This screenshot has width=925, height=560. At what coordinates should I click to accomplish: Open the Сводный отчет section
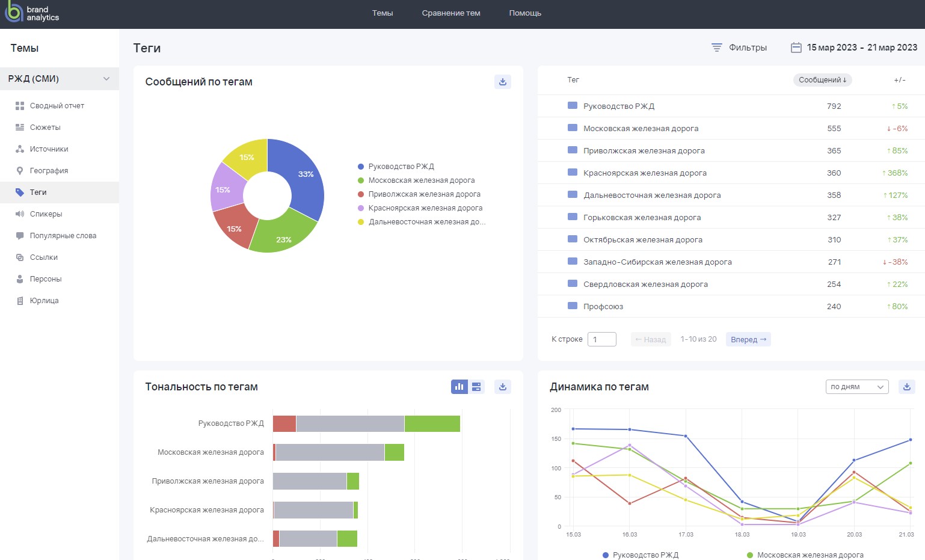(57, 105)
